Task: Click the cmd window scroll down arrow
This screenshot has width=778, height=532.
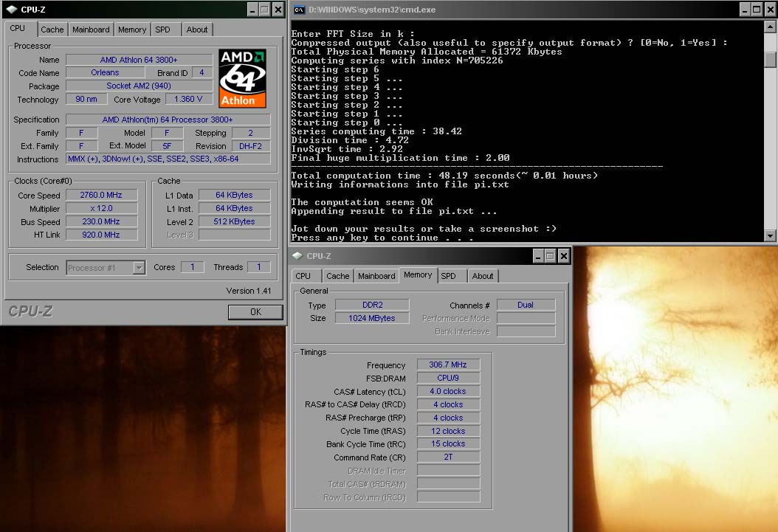Action: (x=770, y=236)
